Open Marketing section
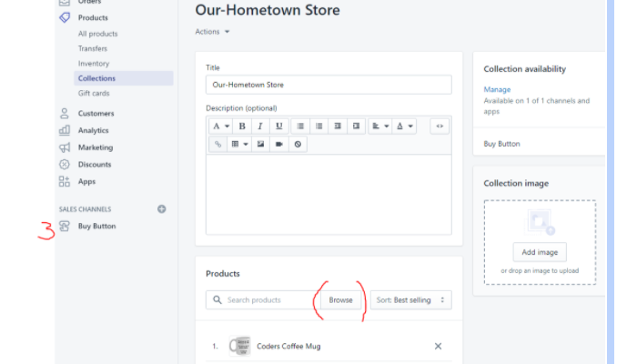 pyautogui.click(x=96, y=147)
